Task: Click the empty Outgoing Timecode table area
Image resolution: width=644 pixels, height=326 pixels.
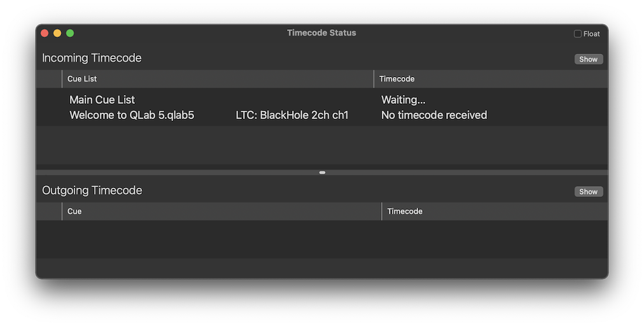Action: point(321,239)
